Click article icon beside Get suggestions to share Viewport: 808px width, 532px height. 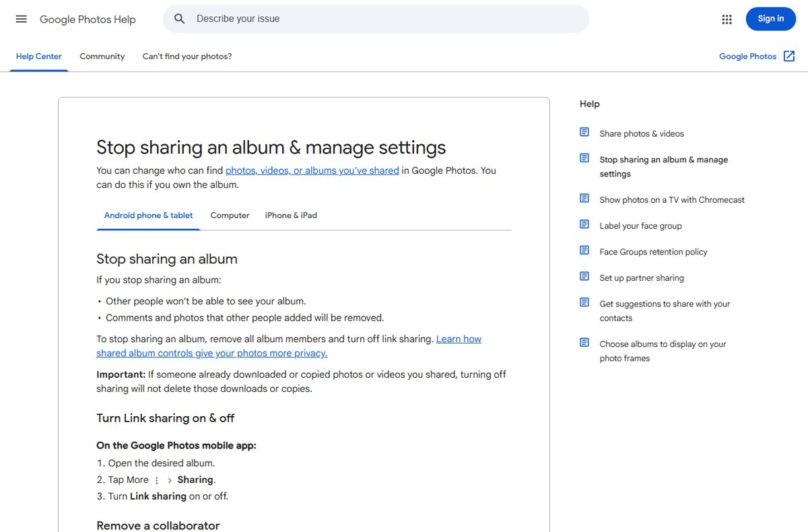(x=584, y=302)
